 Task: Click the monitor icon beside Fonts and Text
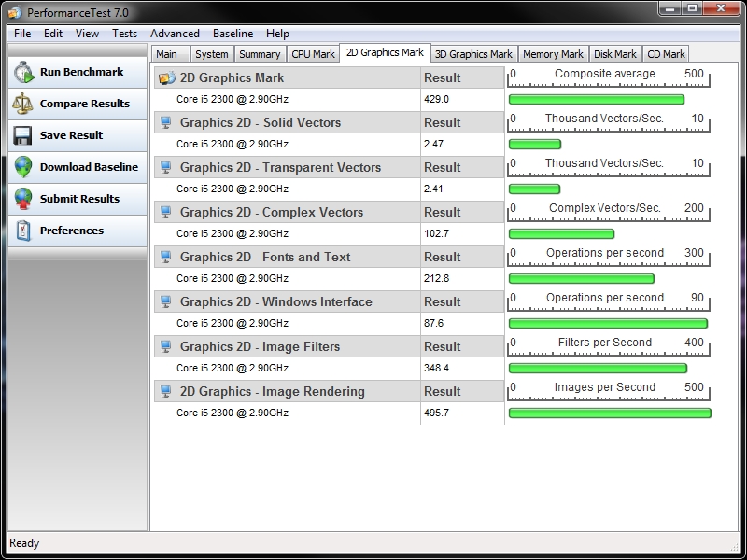tap(166, 257)
